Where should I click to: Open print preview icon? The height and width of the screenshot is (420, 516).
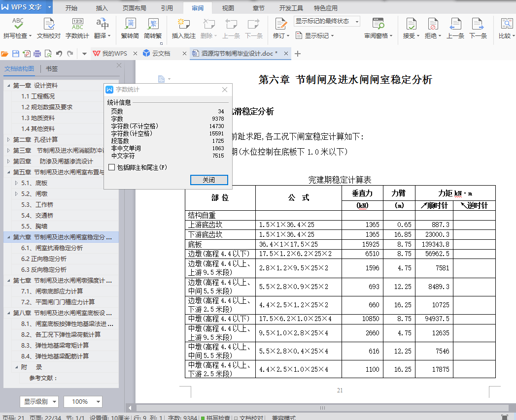[x=48, y=54]
